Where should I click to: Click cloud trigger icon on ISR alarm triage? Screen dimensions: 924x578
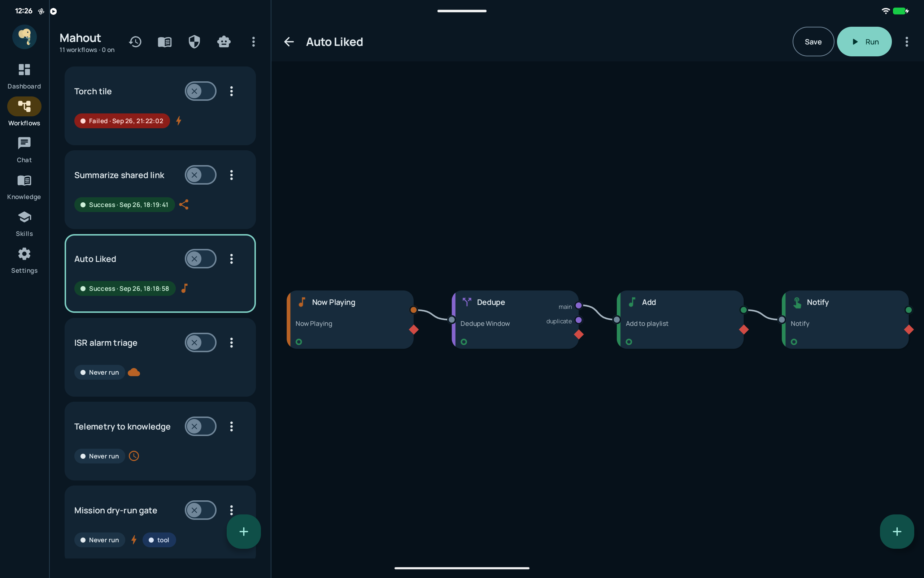point(134,372)
